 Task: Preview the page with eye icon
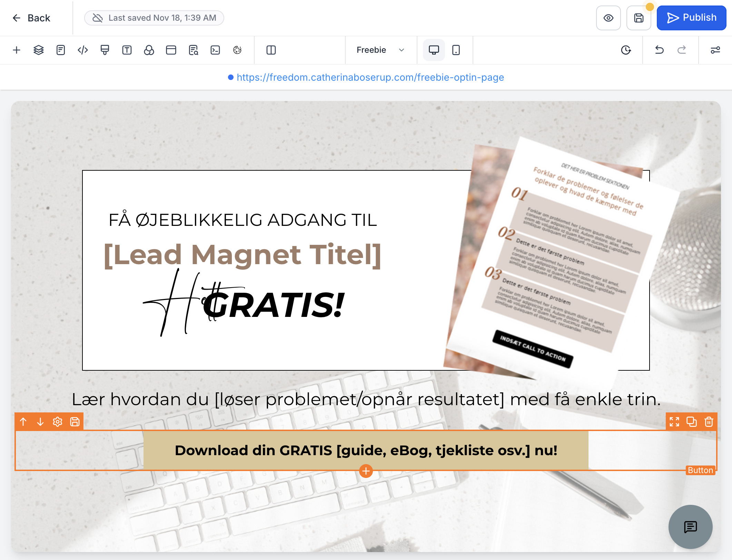pyautogui.click(x=608, y=18)
